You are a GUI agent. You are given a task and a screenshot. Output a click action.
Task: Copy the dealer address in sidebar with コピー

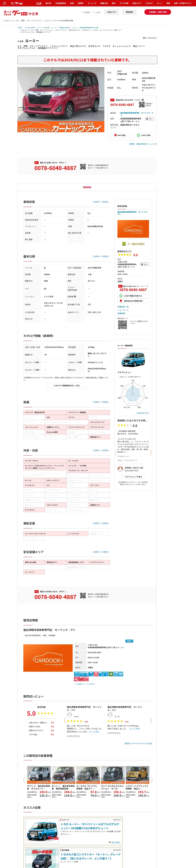[145, 264]
